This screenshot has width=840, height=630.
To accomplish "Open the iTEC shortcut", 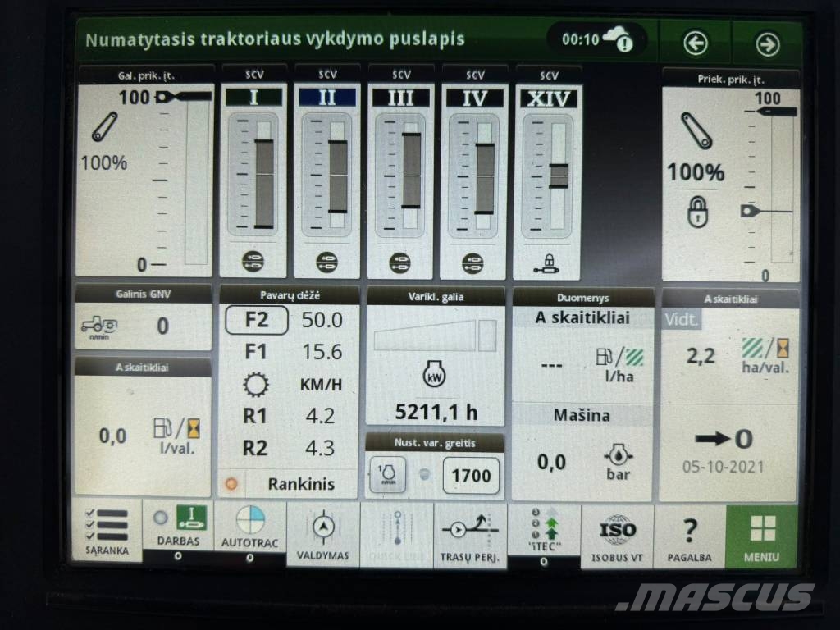I will coord(544,530).
